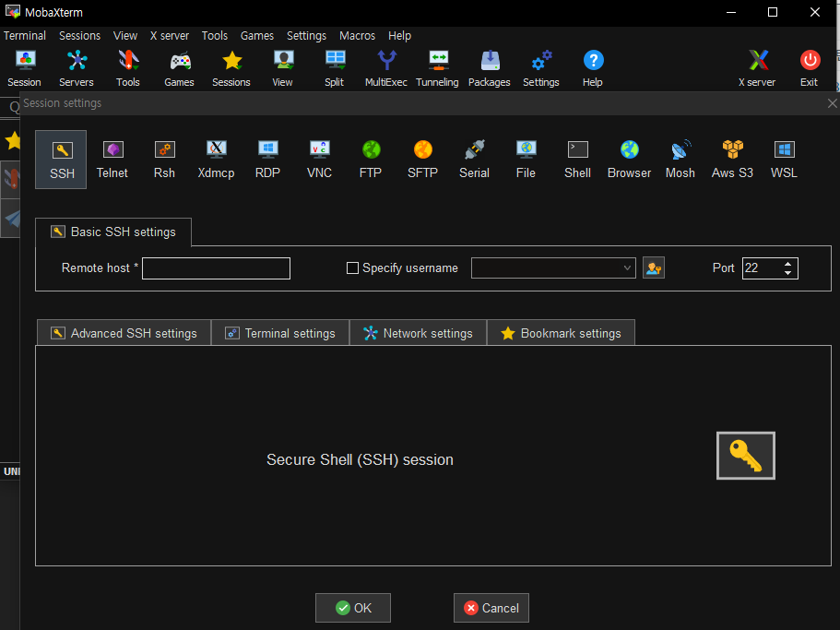Open the MultiExec toolbar icon
840x630 pixels.
pyautogui.click(x=385, y=68)
